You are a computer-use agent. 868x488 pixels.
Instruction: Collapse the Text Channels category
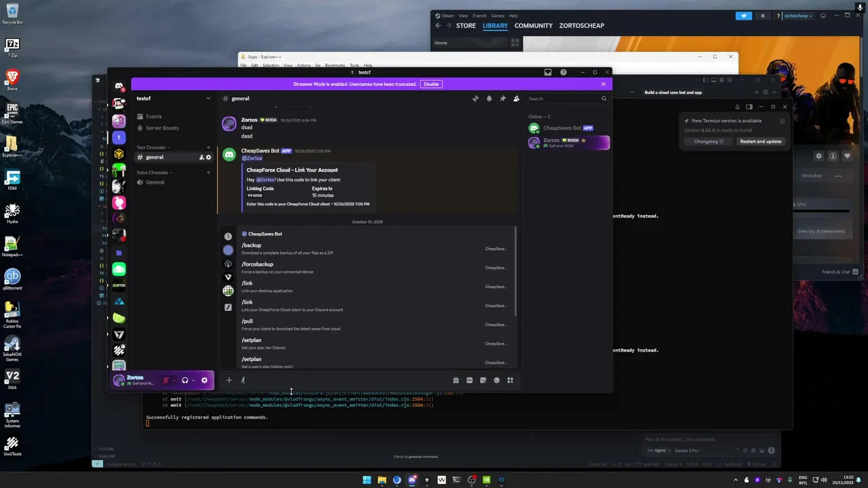(x=153, y=147)
